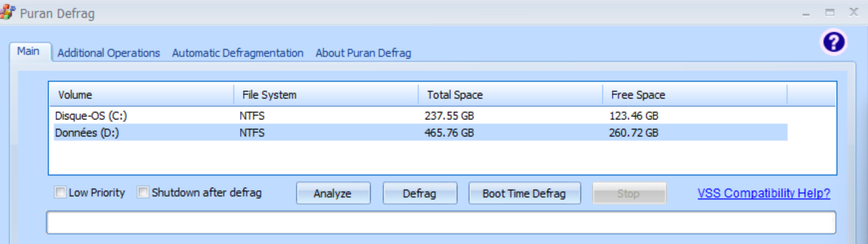
Task: Sort by the Volume column header
Action: pyautogui.click(x=141, y=94)
